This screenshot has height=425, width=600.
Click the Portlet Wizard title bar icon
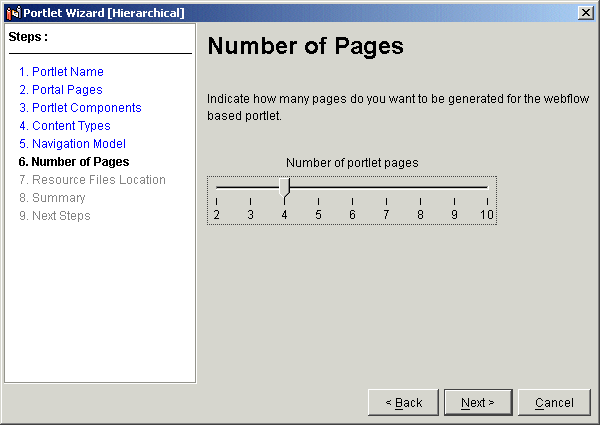pos(13,13)
